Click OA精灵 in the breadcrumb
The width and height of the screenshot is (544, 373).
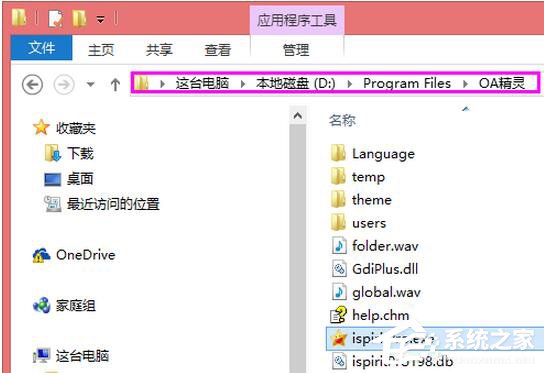502,83
